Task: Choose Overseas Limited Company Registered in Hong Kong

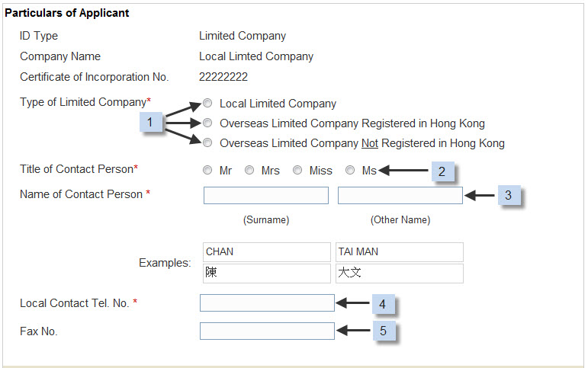Action: [x=207, y=123]
